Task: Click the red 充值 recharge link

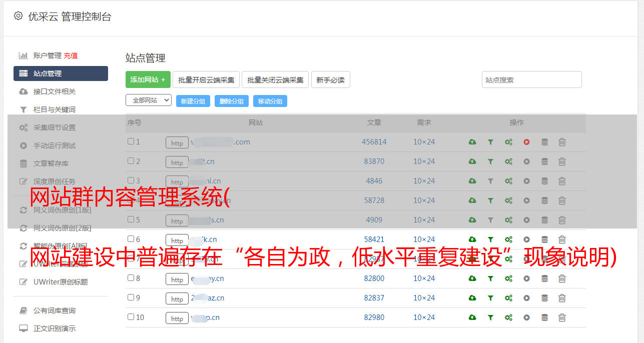Action: (71, 55)
